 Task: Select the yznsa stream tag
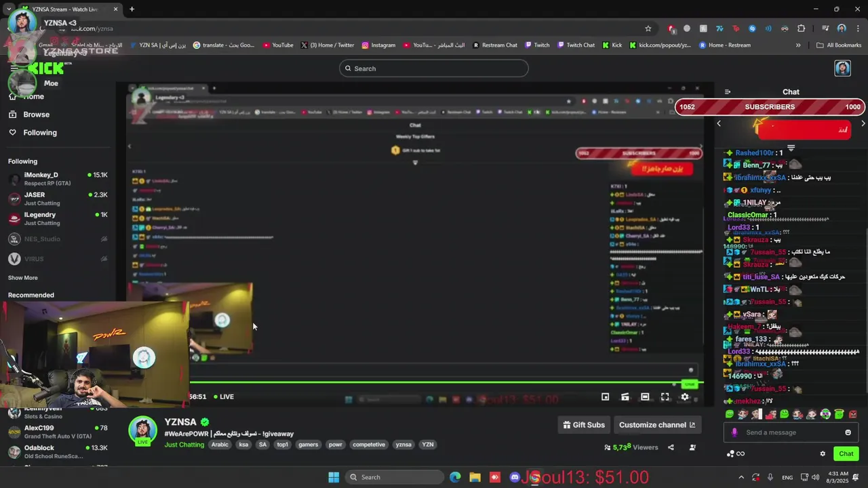(x=403, y=445)
